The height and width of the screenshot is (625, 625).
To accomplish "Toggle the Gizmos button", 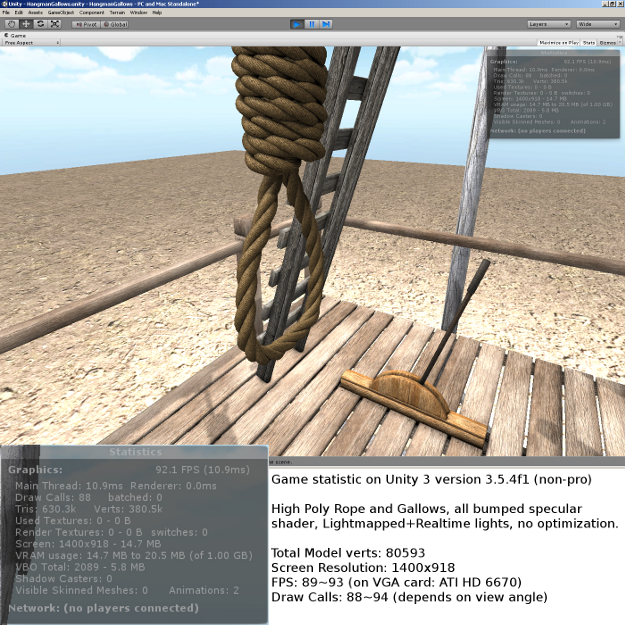I will click(x=607, y=43).
